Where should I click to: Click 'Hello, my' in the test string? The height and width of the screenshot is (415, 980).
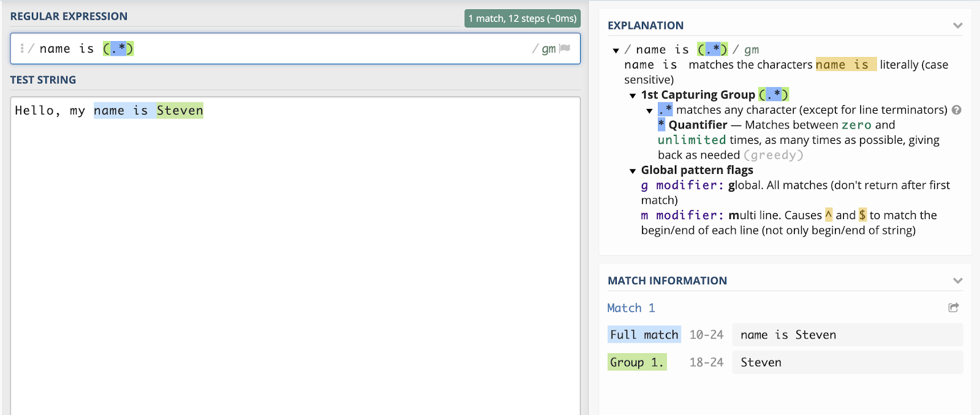50,111
